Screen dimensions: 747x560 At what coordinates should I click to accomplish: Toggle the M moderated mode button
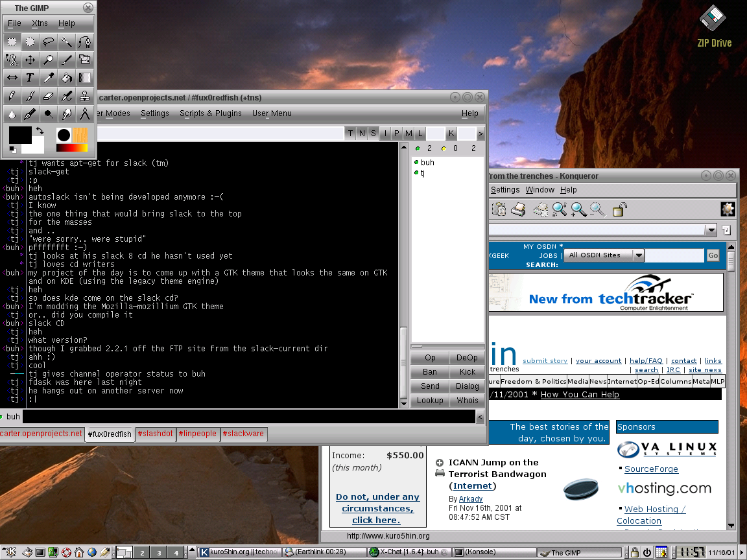point(409,134)
